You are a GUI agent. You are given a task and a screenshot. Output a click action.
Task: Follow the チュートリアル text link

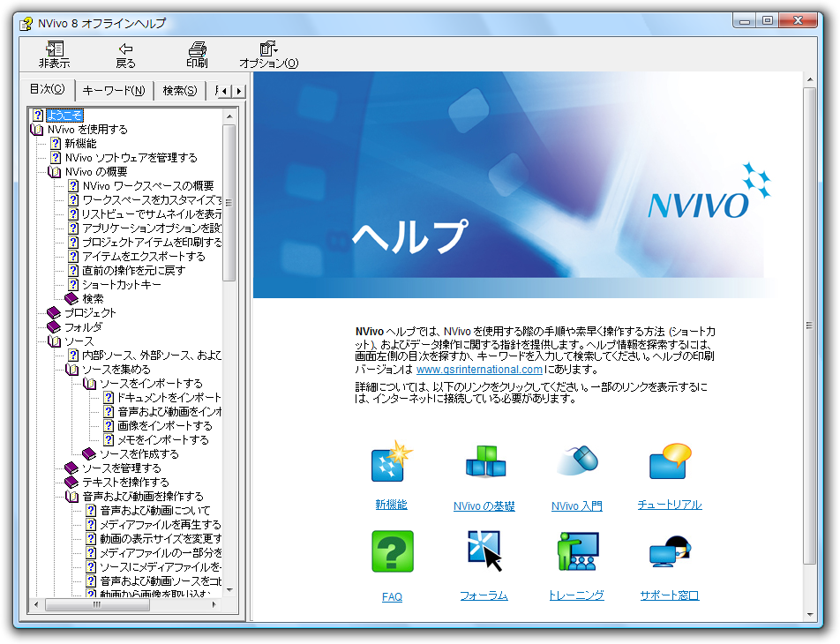tap(670, 505)
